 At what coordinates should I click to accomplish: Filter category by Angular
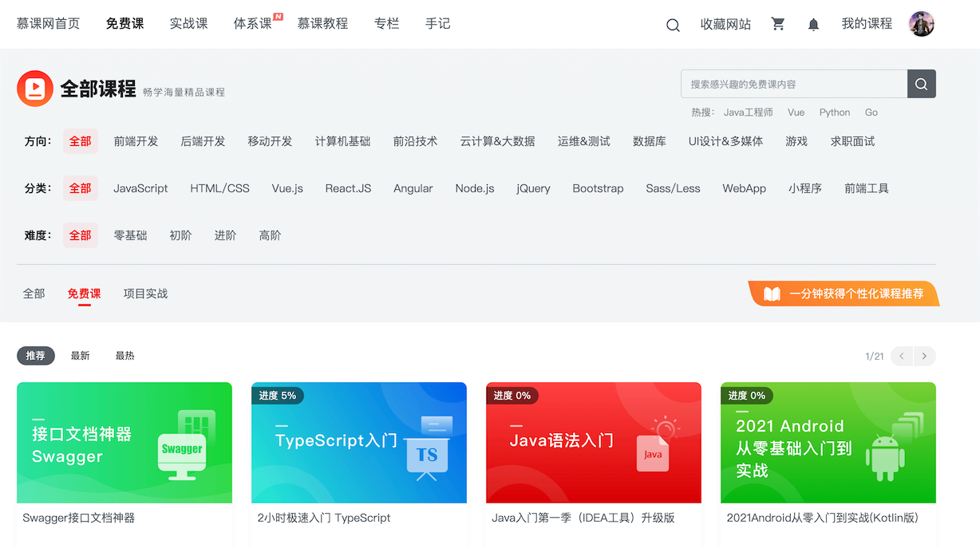point(413,188)
